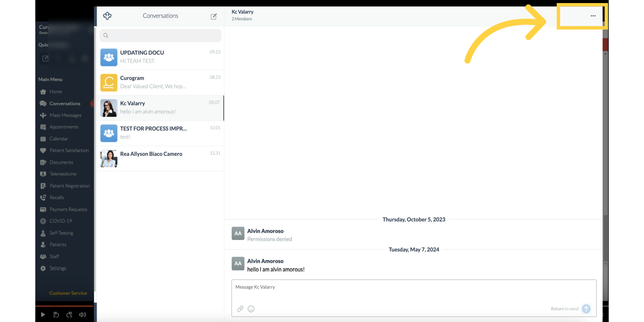
Task: Click the Payment Requests card icon
Action: click(43, 210)
